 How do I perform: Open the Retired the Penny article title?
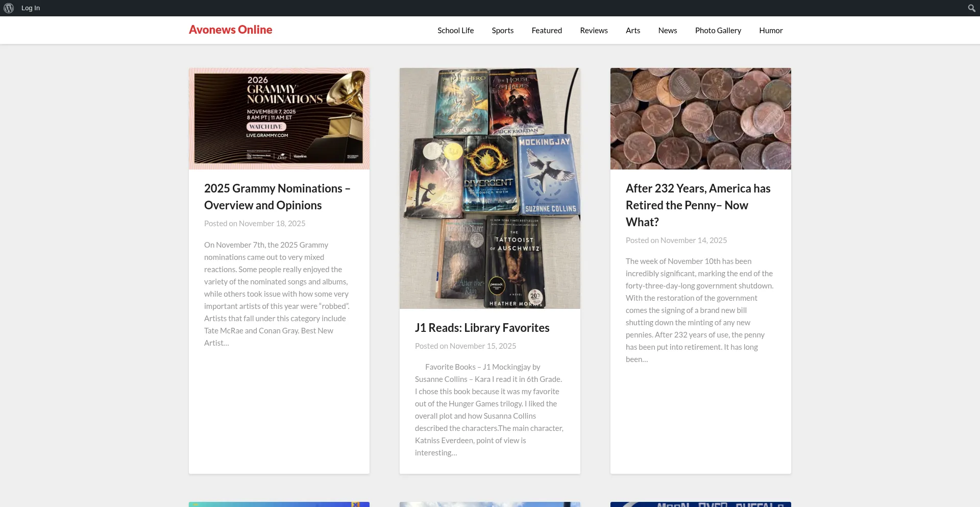[698, 205]
